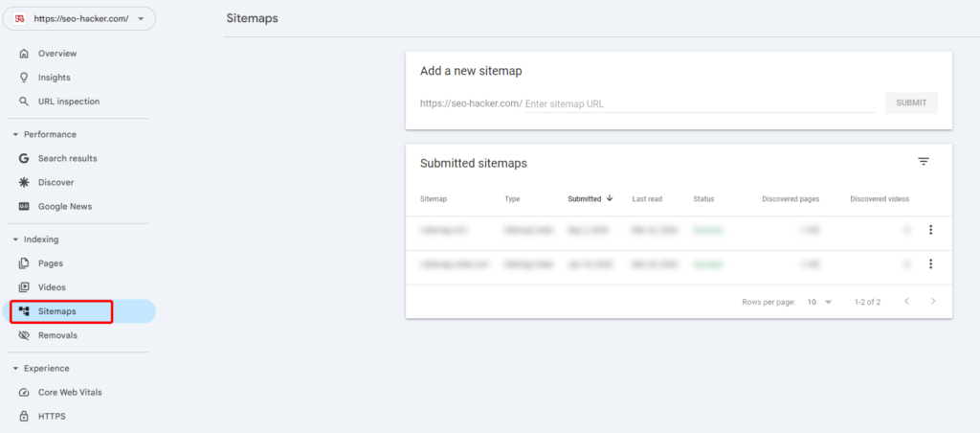Change Rows per page dropdown value
980x433 pixels.
(x=819, y=302)
